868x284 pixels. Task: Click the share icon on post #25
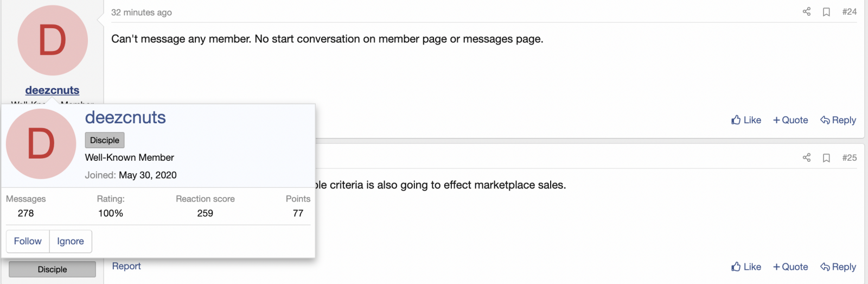tap(807, 157)
